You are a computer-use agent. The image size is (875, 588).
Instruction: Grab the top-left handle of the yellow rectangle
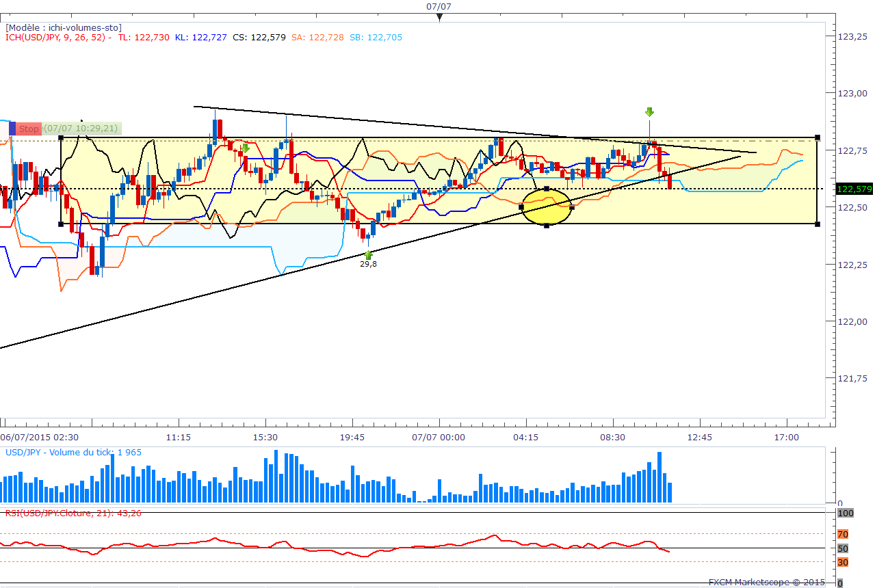tap(61, 137)
